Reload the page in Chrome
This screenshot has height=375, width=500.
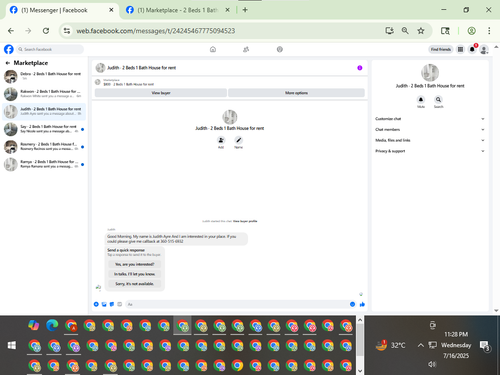pyautogui.click(x=46, y=31)
